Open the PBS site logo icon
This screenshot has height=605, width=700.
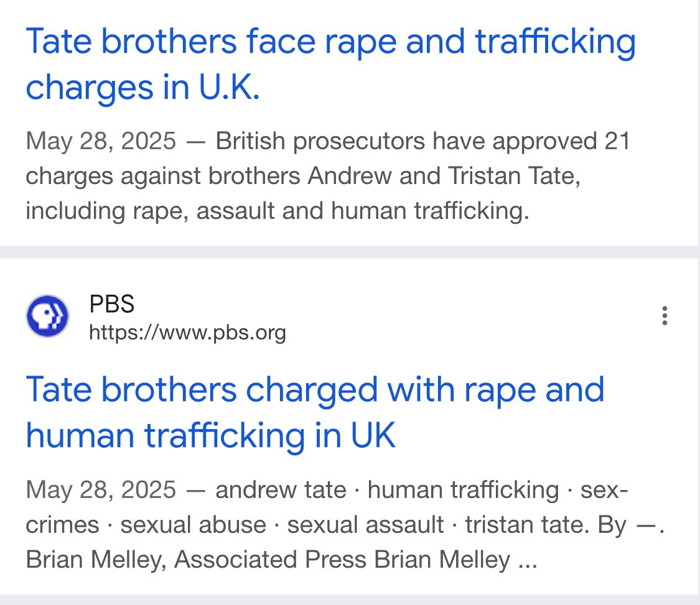(47, 316)
